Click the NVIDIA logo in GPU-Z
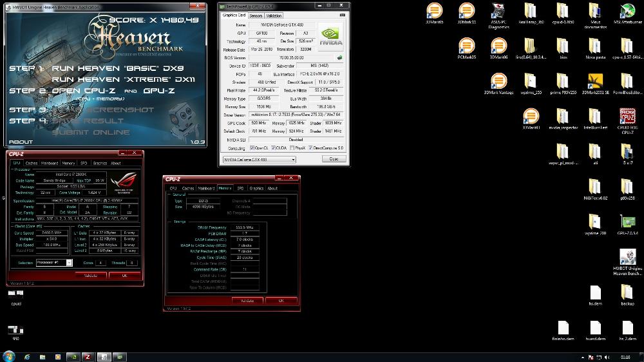Viewport: 644px width, 362px height. pos(330,36)
